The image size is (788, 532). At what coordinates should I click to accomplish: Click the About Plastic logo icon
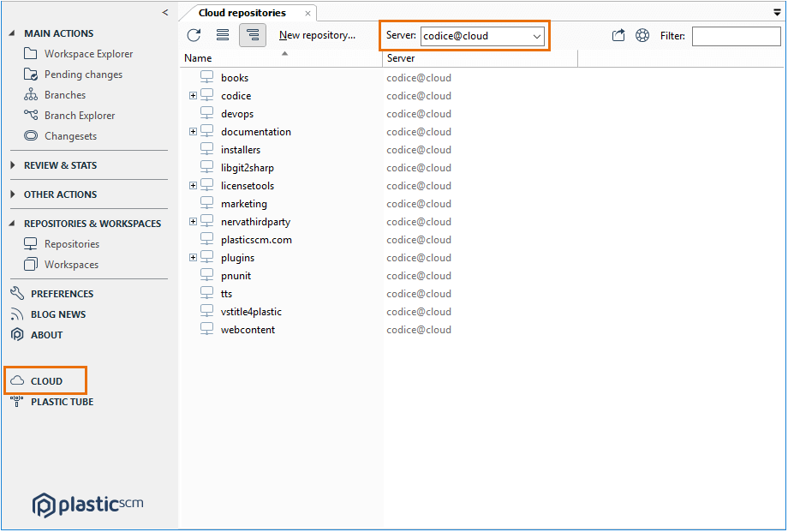[17, 335]
